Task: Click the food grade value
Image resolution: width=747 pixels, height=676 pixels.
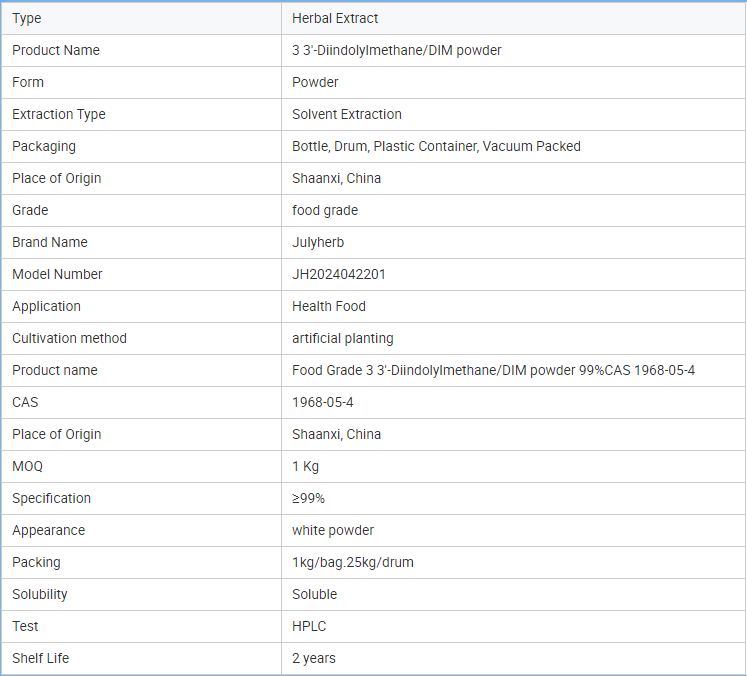Action: (324, 210)
